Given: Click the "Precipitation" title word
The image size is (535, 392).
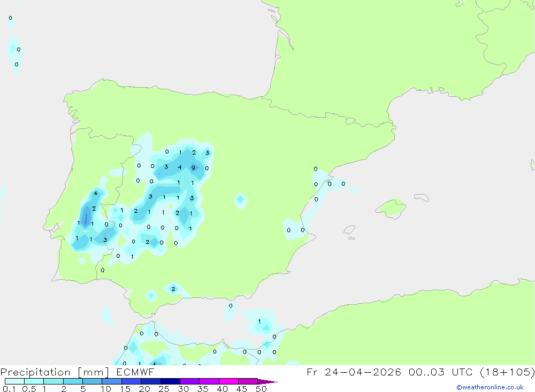Looking at the screenshot, I should coord(35,372).
